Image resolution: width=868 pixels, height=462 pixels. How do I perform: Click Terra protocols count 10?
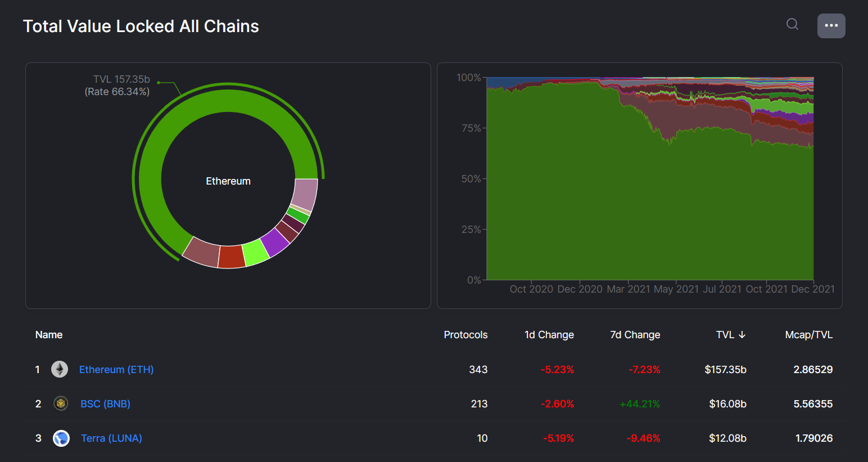click(482, 438)
